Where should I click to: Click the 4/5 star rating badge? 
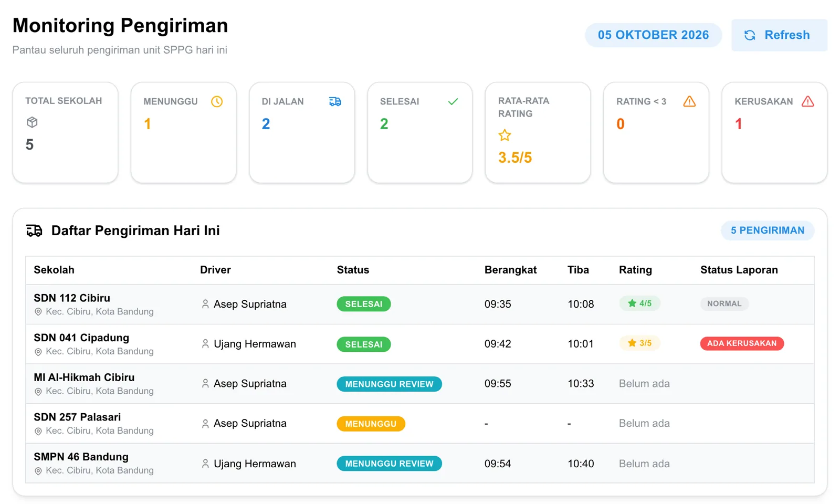click(639, 303)
